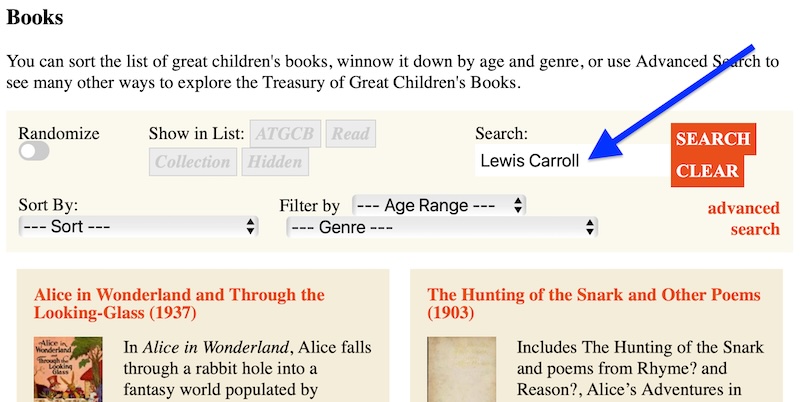This screenshot has width=800, height=402.
Task: Click the Alice in Wonderland cover thumbnail
Action: 68,369
